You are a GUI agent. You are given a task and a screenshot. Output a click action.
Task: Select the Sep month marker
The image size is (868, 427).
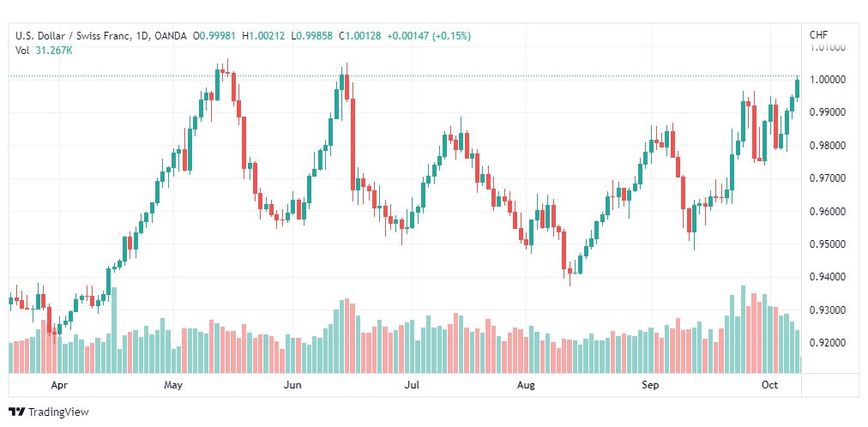pos(650,385)
